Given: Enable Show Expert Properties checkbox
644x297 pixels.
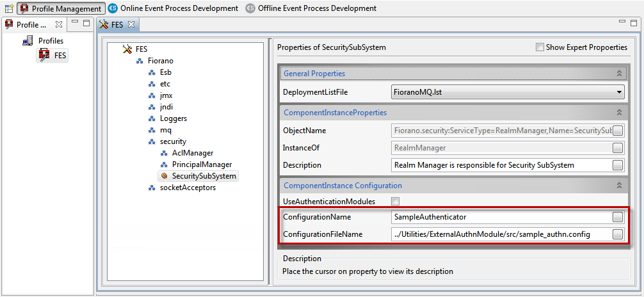Looking at the screenshot, I should pos(540,47).
